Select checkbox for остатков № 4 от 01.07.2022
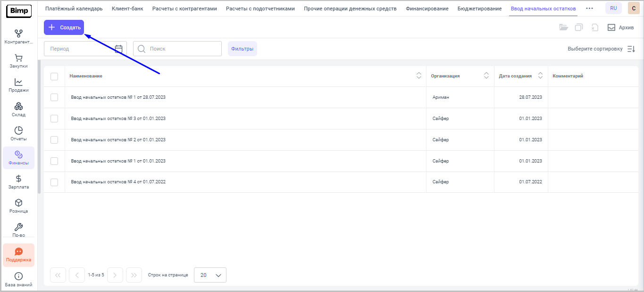The width and height of the screenshot is (644, 292). (54, 182)
